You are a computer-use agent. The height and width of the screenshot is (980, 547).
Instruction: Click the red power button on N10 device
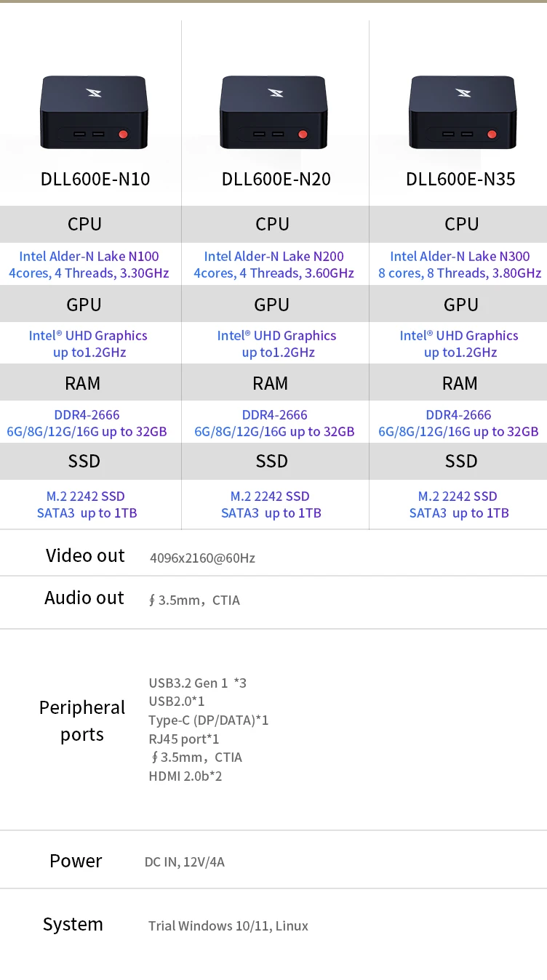click(123, 134)
